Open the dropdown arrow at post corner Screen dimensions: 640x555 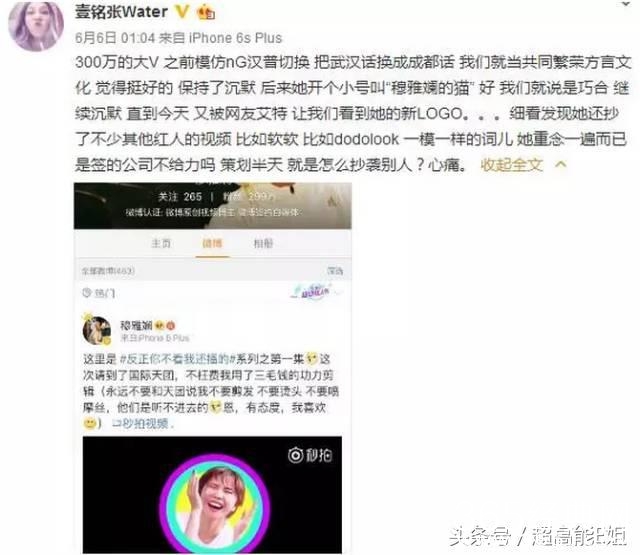[626, 4]
